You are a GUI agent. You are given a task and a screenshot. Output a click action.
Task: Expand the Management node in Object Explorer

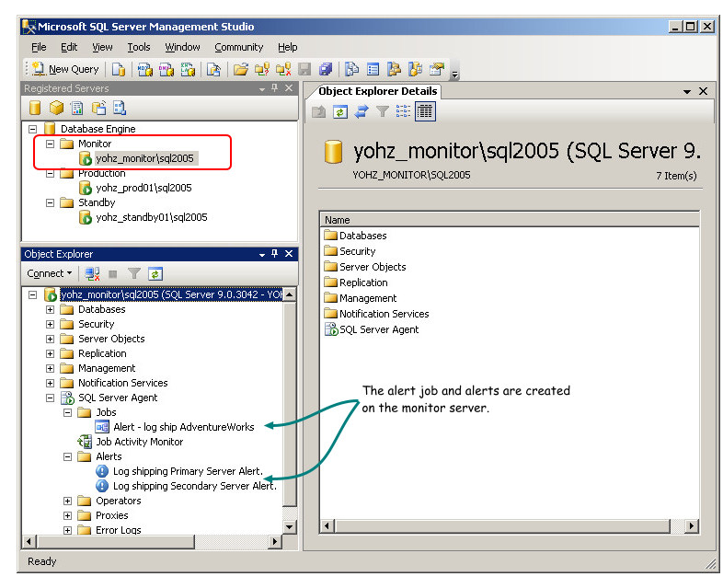[50, 368]
